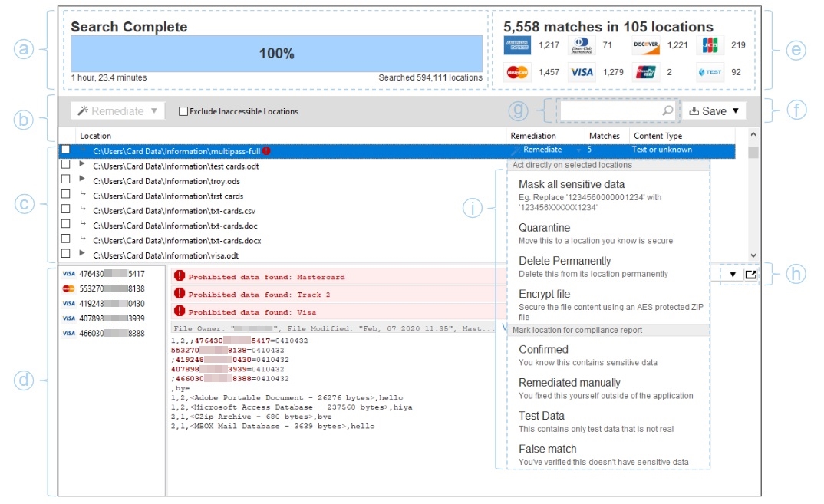
Task: Click the American Express card icon
Action: (517, 45)
